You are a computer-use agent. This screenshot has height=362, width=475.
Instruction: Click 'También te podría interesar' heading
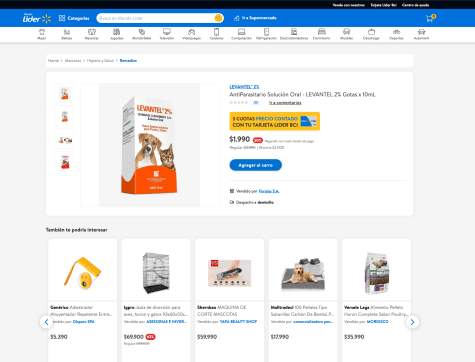point(77,230)
